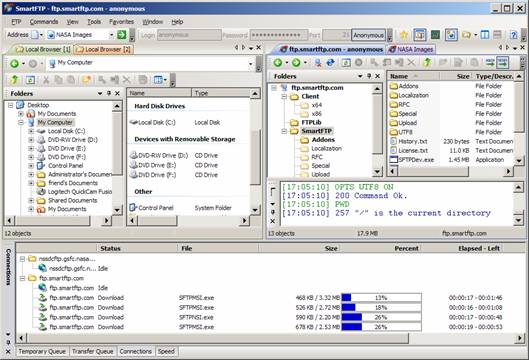Image resolution: width=529 pixels, height=360 pixels.
Task: Toggle the Anonymous login button
Action: coord(368,35)
